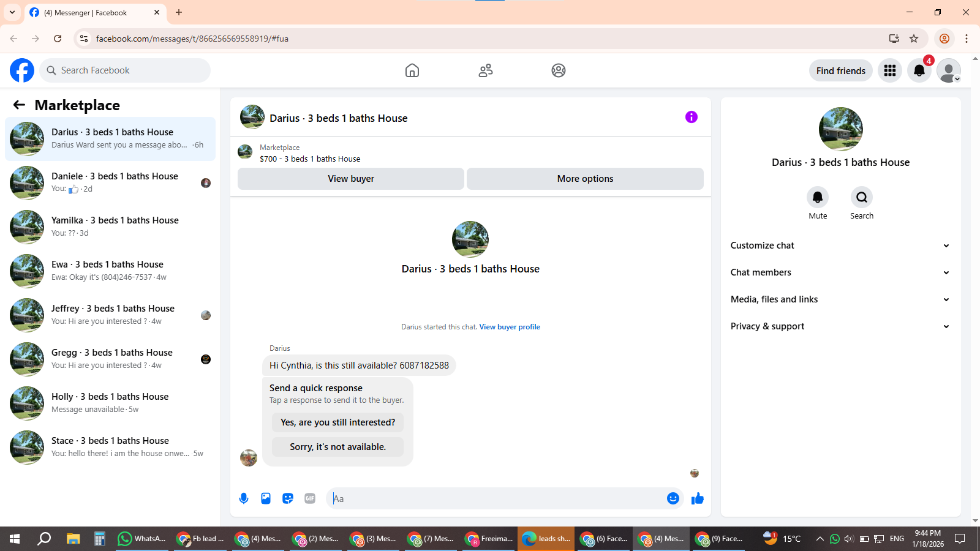The height and width of the screenshot is (551, 980).
Task: Open Edge 'leads sh...' taskbar window
Action: (x=546, y=539)
